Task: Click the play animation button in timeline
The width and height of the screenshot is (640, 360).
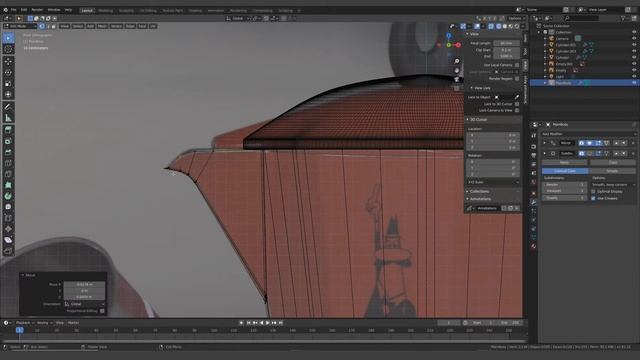Action: 268,323
